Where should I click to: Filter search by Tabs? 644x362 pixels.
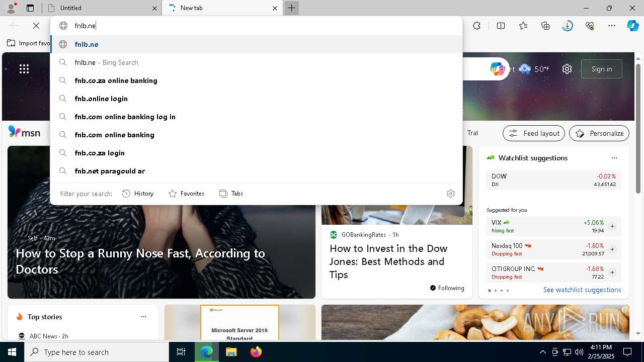231,194
